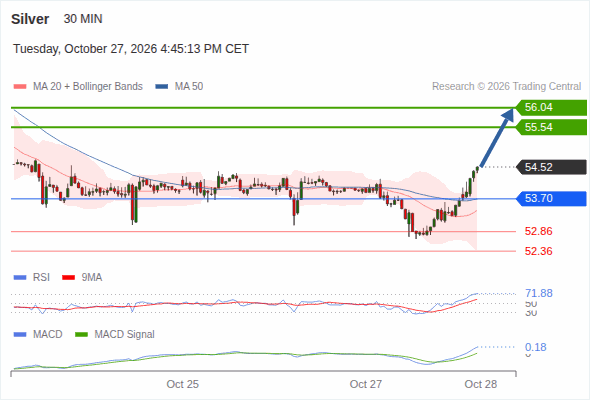Image resolution: width=590 pixels, height=400 pixels.
Task: Click the MACD Signal legend label
Action: point(125,335)
